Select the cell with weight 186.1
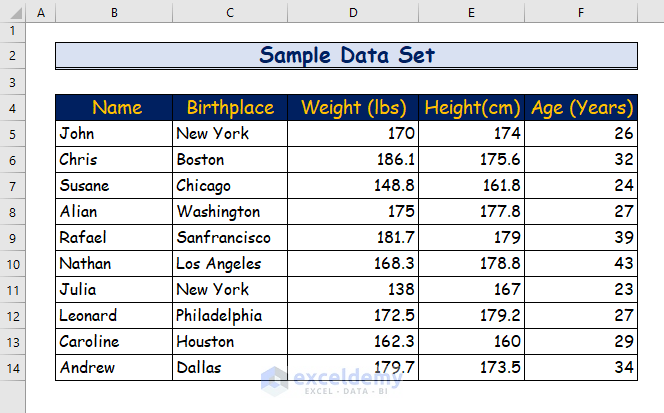 coord(353,160)
